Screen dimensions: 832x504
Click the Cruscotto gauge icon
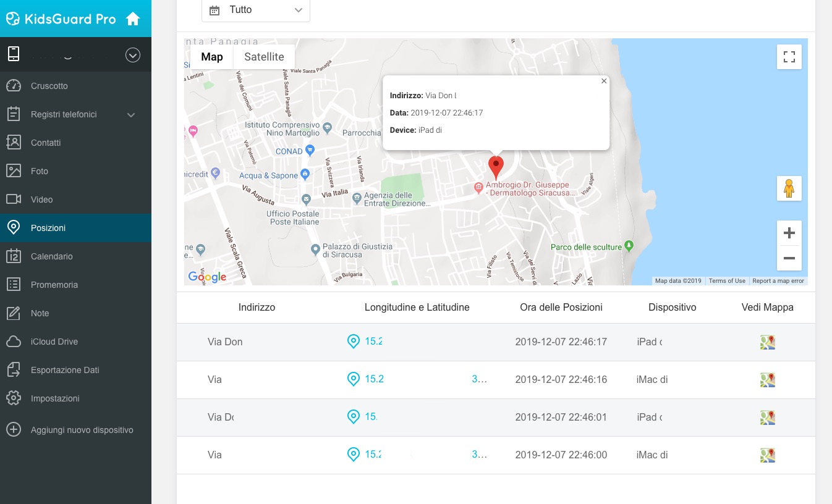(14, 86)
